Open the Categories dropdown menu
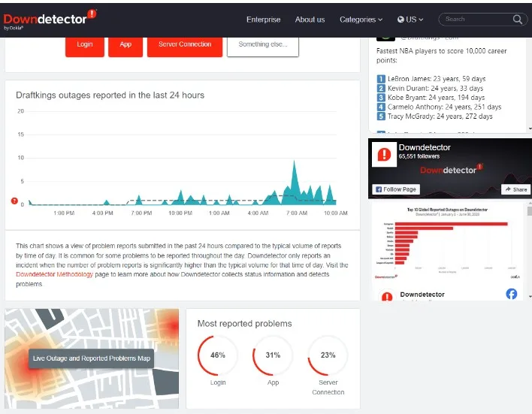Viewport: 532px width, 414px height. [x=361, y=20]
